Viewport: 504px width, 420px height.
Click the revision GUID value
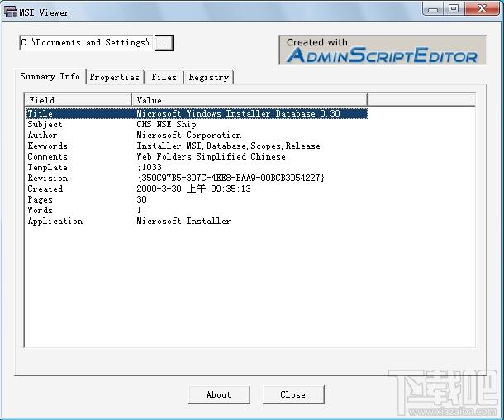(x=231, y=178)
